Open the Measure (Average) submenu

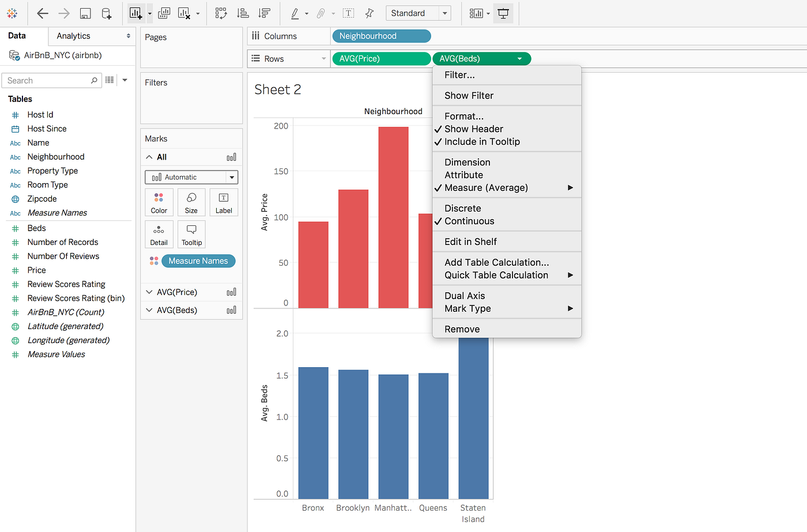pyautogui.click(x=507, y=188)
